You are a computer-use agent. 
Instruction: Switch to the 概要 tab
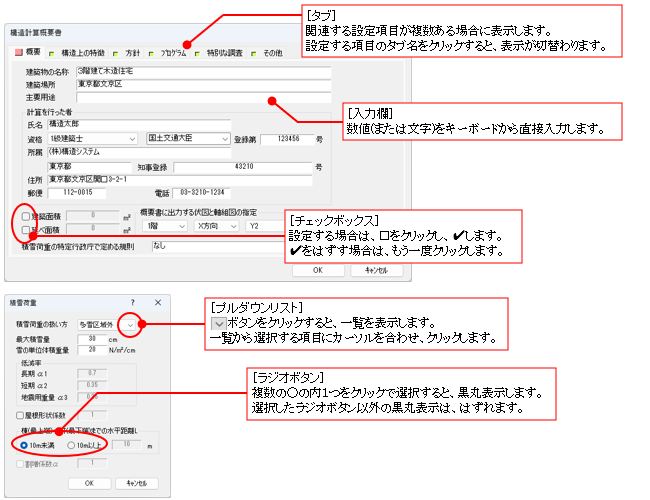(28, 52)
